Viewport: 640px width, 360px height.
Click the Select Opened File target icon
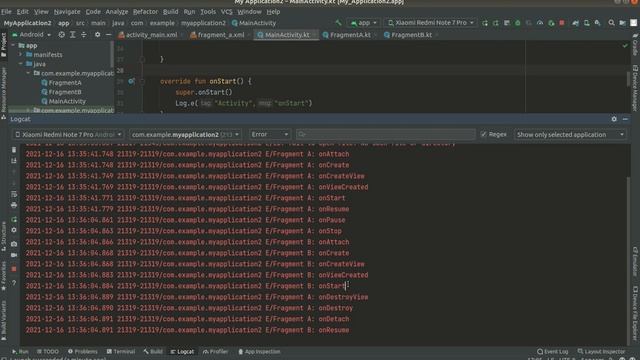click(61, 35)
